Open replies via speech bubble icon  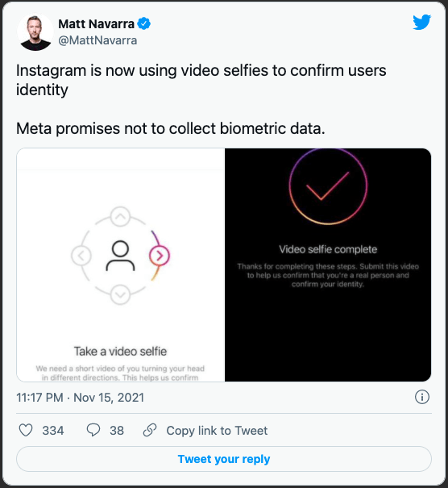93,430
